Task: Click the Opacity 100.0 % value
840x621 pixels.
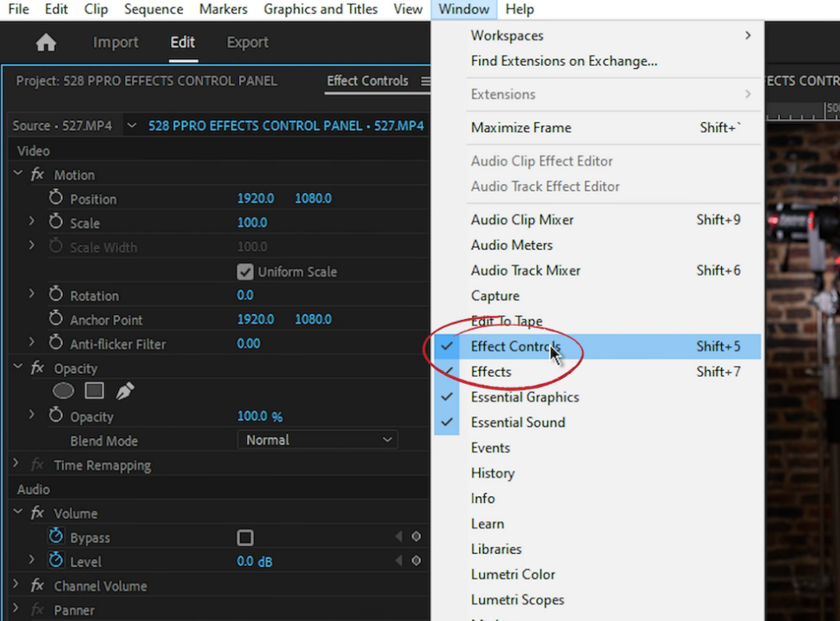Action: coord(259,417)
